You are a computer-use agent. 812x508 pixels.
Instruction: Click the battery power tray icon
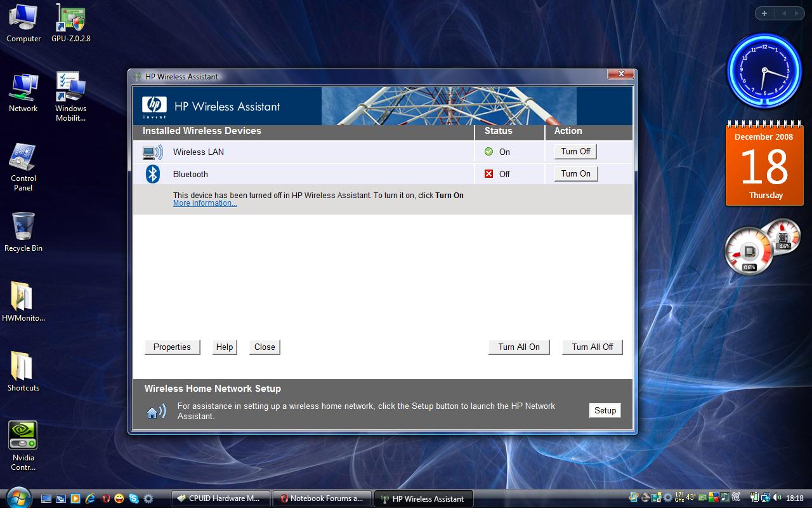coord(754,497)
